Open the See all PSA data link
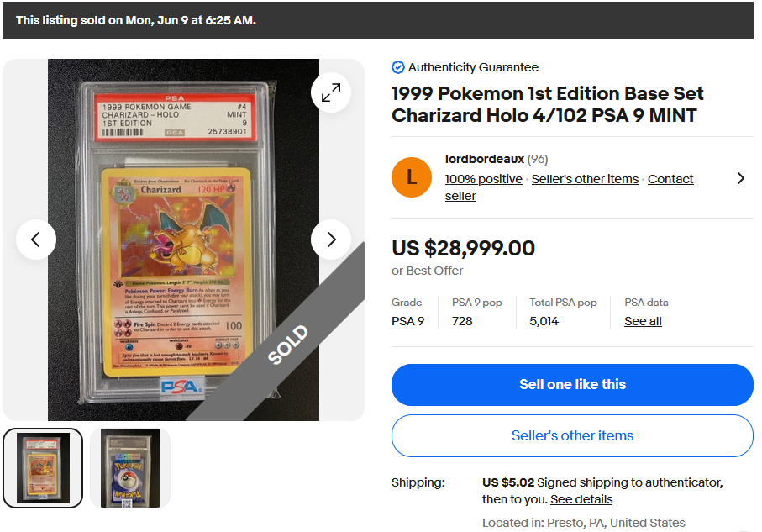762x532 pixels. tap(643, 321)
